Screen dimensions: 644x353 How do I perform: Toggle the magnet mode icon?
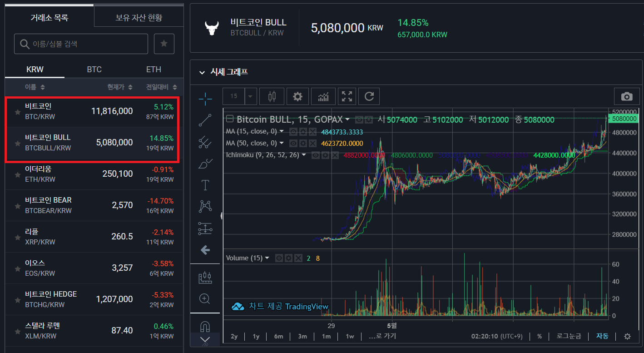205,327
